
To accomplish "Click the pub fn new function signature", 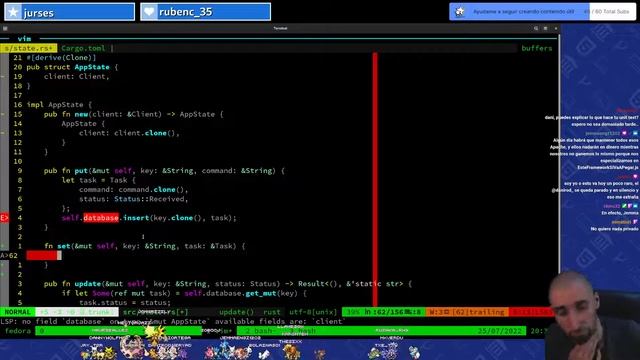I will [133, 114].
